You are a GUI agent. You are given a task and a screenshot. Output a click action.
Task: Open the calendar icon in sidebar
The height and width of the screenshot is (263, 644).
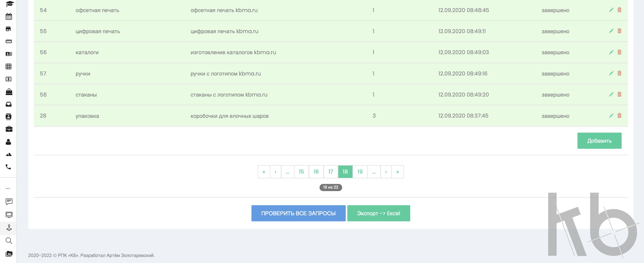point(9,17)
